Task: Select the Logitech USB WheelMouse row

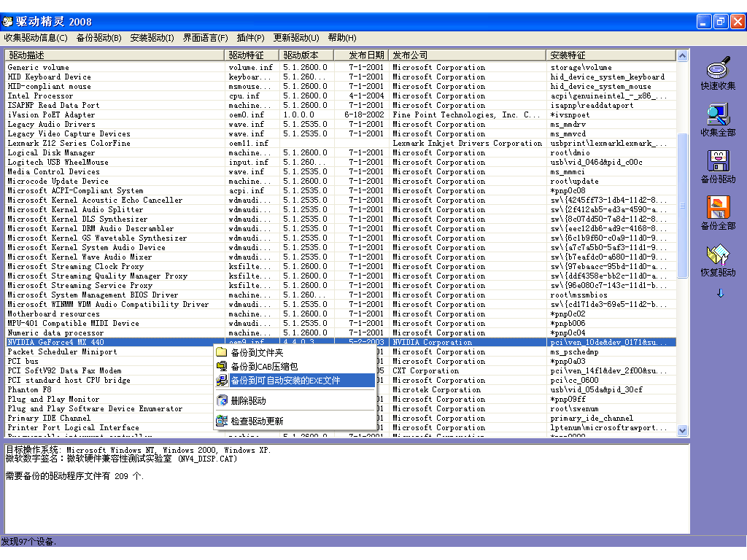Action: 341,163
